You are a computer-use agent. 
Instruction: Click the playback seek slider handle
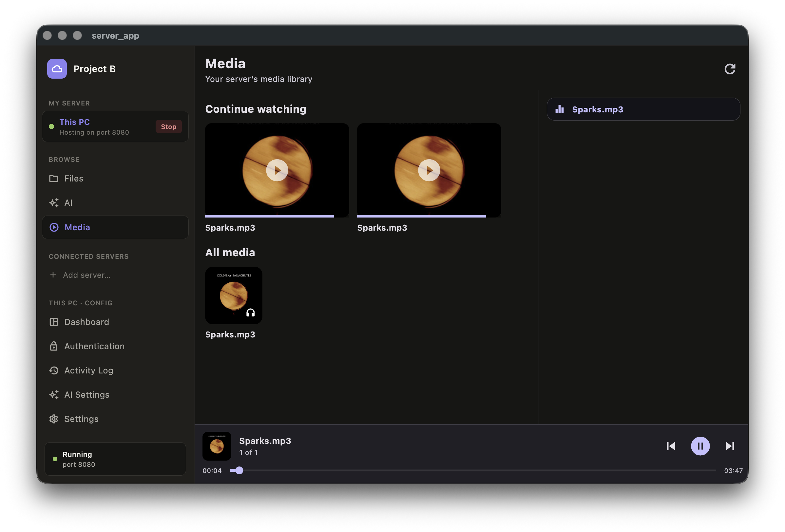[239, 470]
